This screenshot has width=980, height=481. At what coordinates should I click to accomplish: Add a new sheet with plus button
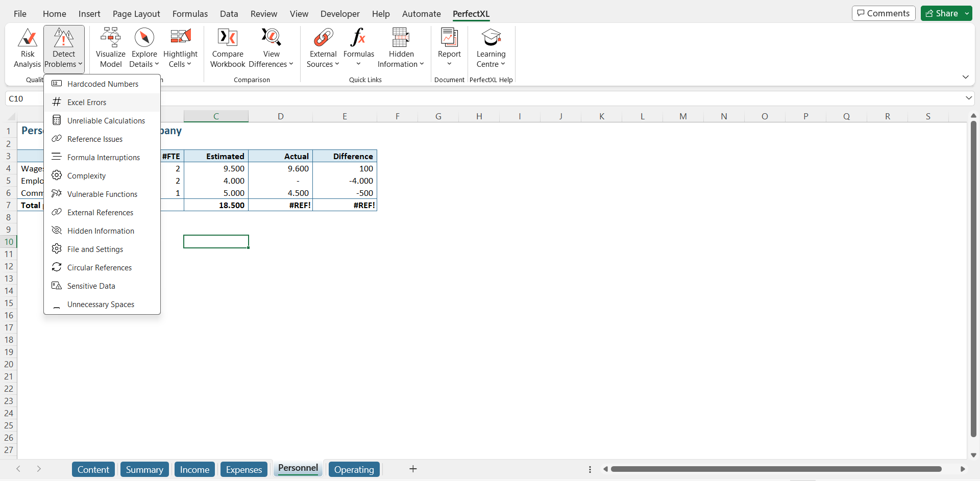[413, 469]
